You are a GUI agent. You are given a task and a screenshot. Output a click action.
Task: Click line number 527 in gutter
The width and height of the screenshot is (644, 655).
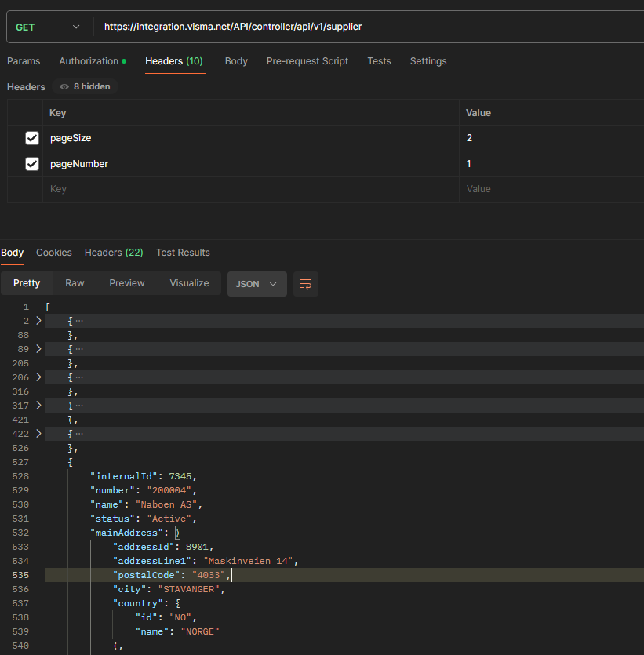tap(20, 462)
